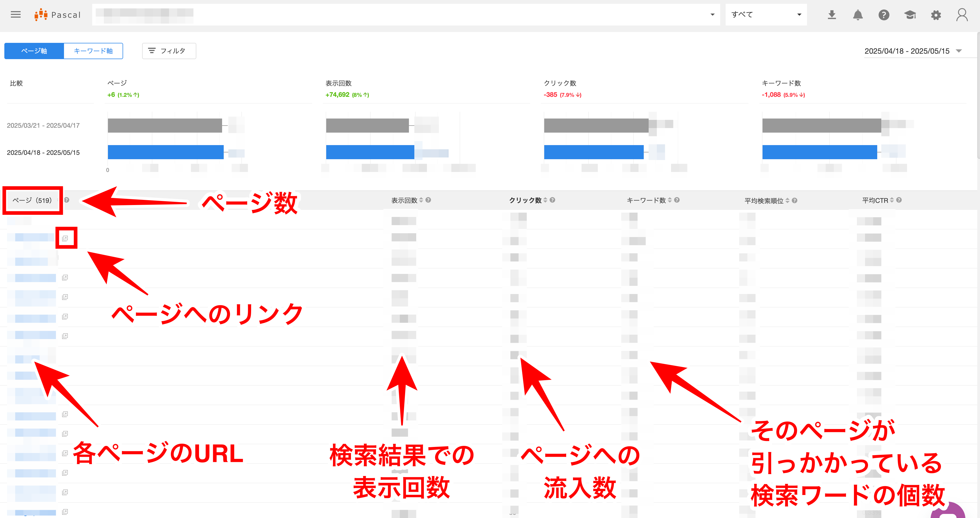Open the hamburger navigation menu

(16, 14)
